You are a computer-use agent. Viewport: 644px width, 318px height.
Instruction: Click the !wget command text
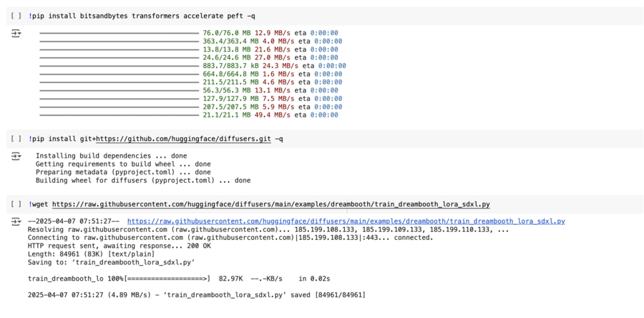pos(40,205)
